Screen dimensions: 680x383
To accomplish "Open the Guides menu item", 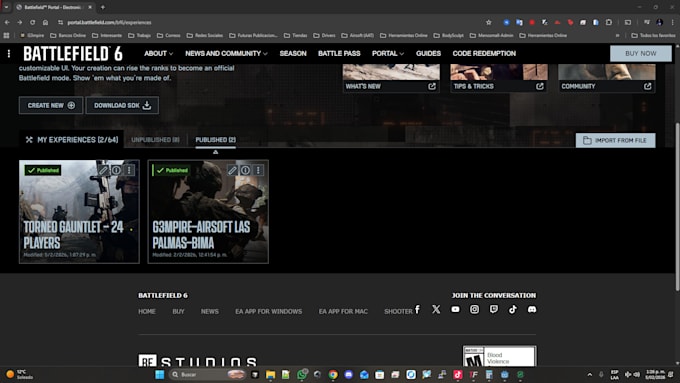I will pyautogui.click(x=428, y=53).
